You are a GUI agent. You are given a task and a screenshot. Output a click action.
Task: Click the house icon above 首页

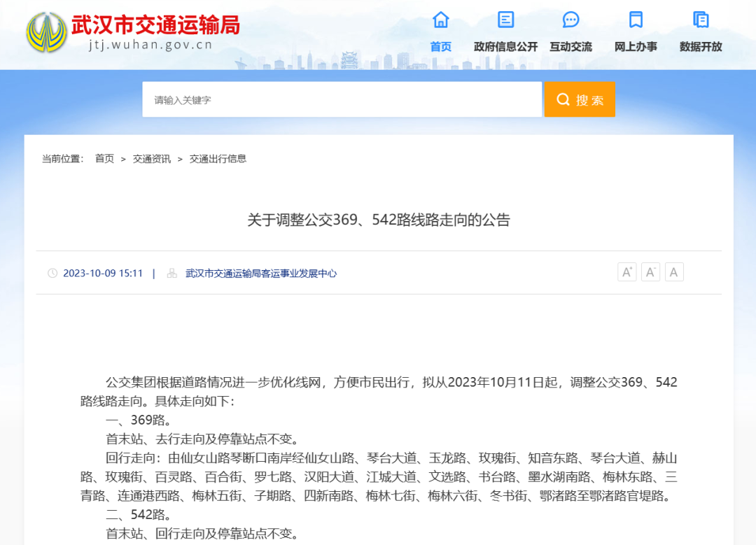point(440,20)
